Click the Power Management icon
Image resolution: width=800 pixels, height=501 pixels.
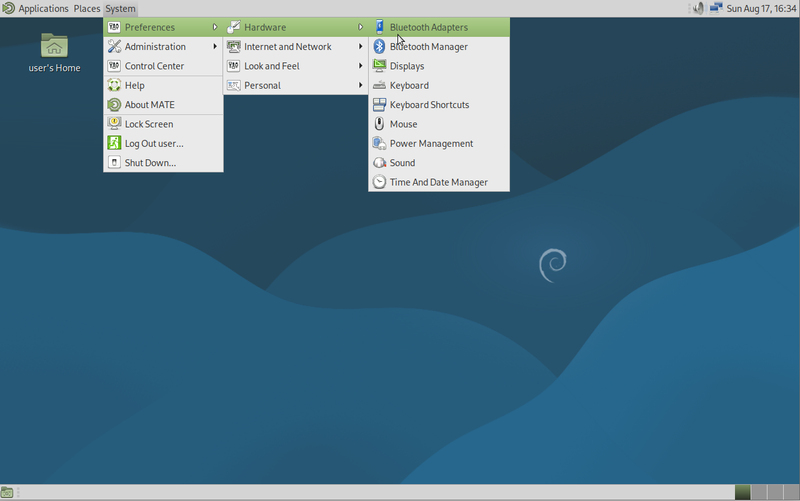(379, 143)
